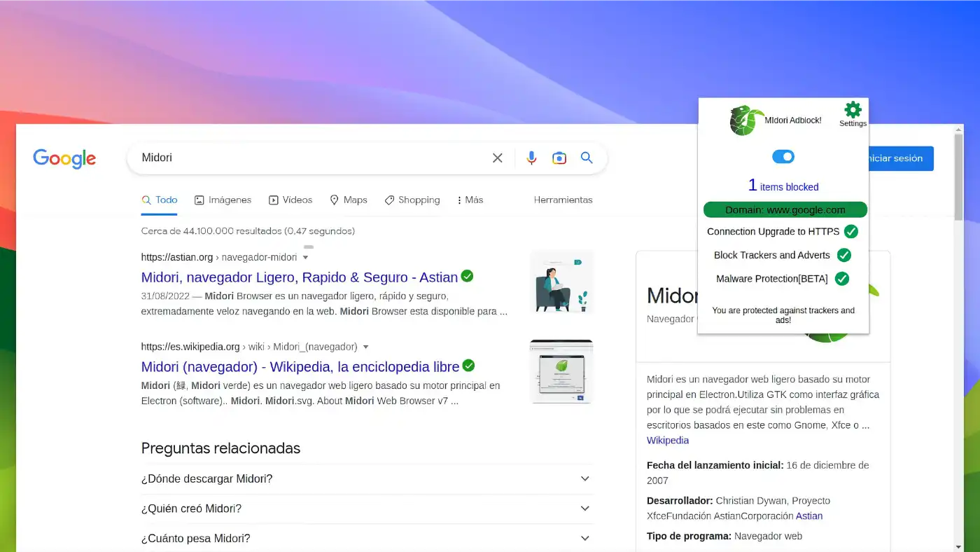The height and width of the screenshot is (552, 980).
Task: Switch to the Videos tab
Action: (x=290, y=200)
